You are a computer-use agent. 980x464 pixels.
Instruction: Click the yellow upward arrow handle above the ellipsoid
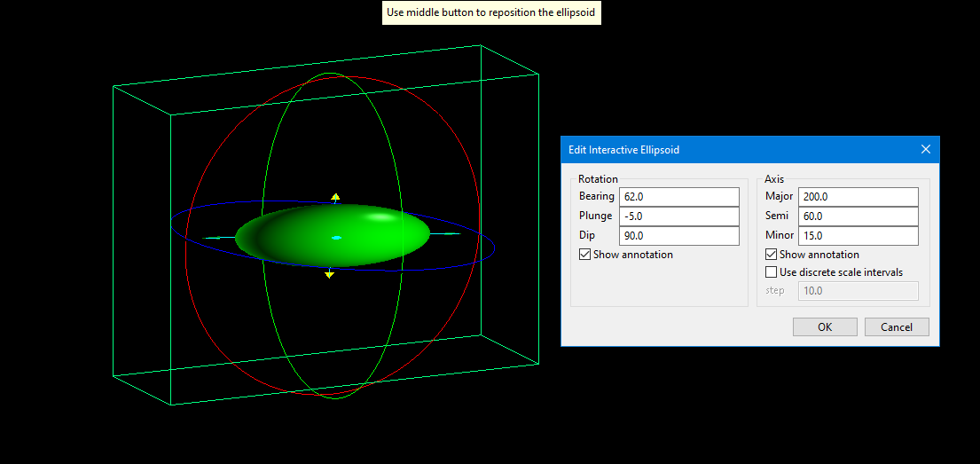(x=335, y=197)
